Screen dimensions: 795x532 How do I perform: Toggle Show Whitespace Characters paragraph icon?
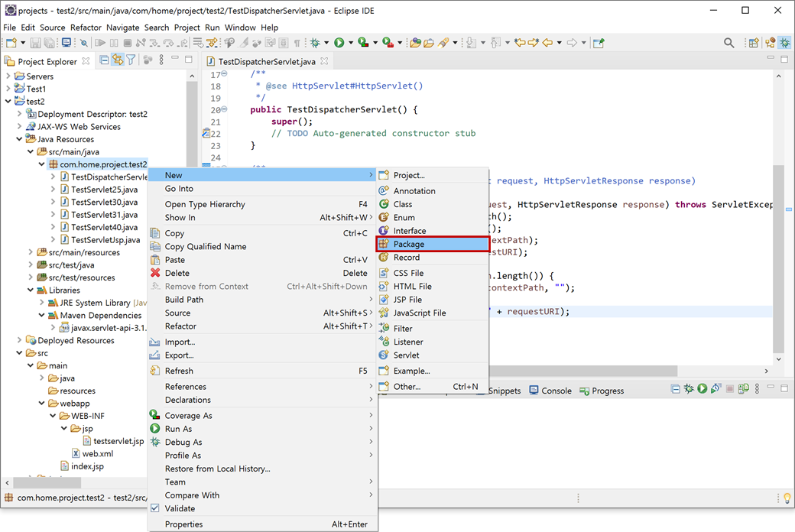297,43
